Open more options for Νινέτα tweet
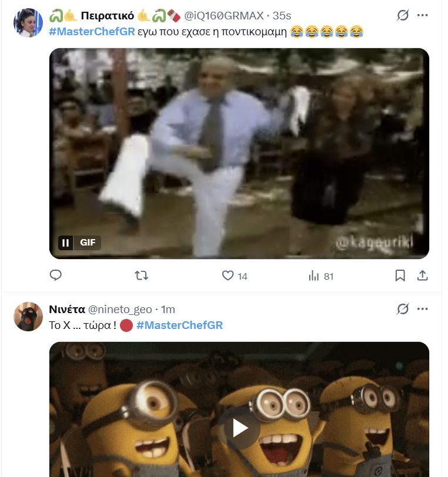 pyautogui.click(x=423, y=309)
